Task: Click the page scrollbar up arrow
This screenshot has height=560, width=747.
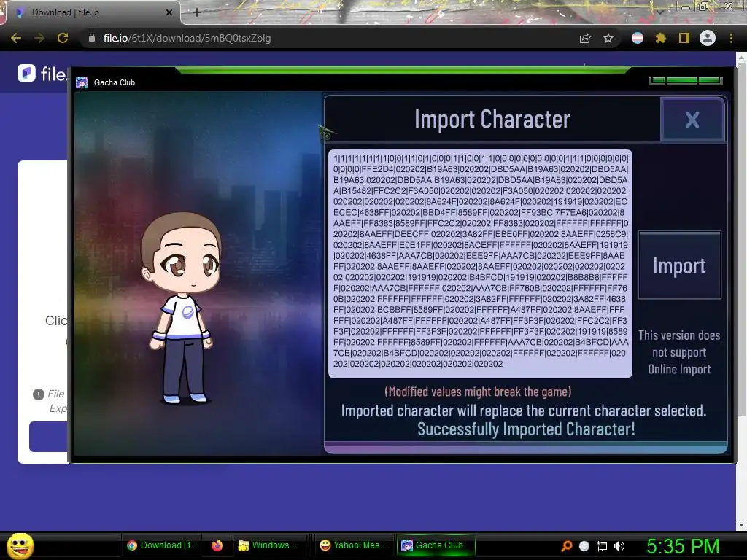Action: (741, 58)
